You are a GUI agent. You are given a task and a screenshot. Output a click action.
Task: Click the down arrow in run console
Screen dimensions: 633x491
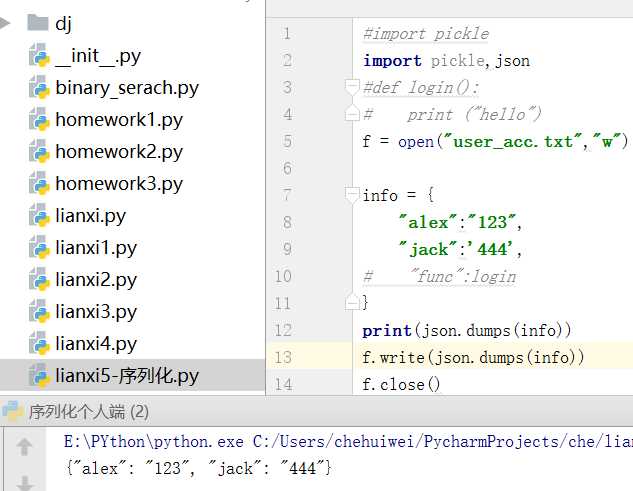click(25, 483)
